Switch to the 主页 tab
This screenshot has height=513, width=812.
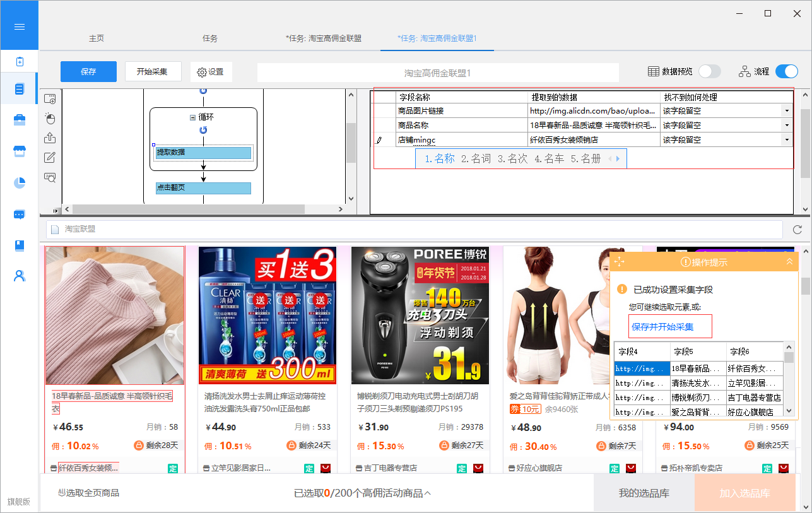point(97,38)
